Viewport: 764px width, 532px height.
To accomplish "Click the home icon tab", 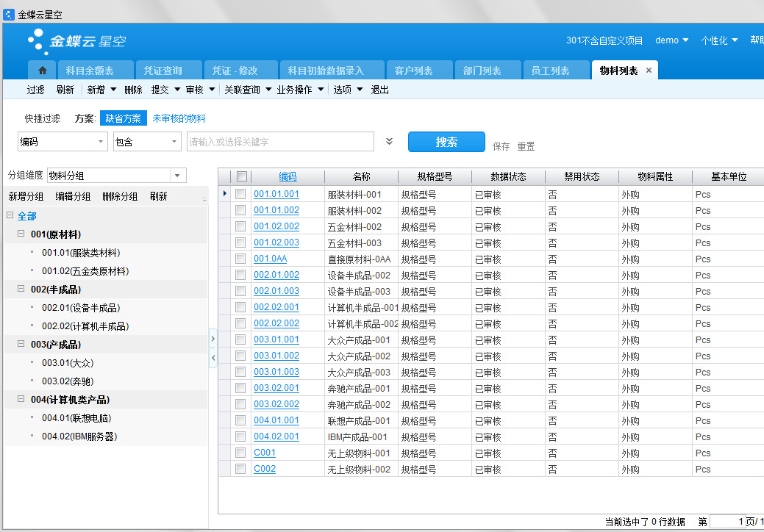I will [x=42, y=71].
